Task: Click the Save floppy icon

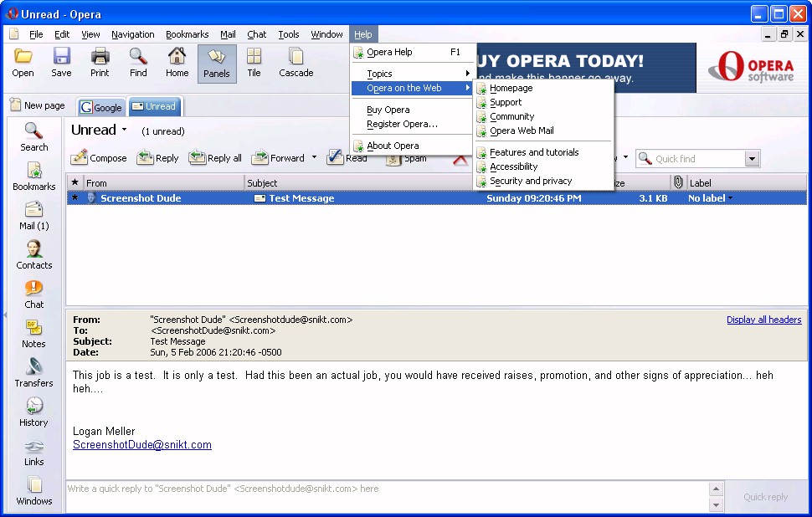Action: click(61, 63)
